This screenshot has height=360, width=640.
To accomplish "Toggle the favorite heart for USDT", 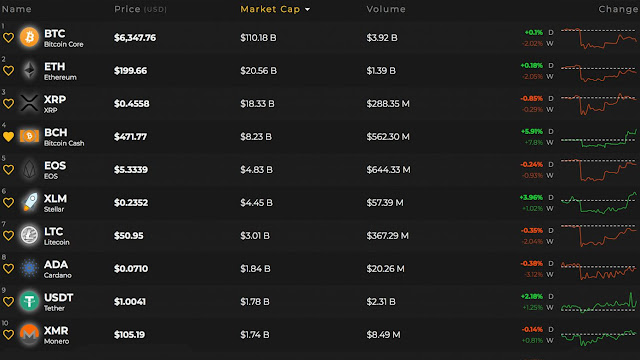I will coord(8,302).
